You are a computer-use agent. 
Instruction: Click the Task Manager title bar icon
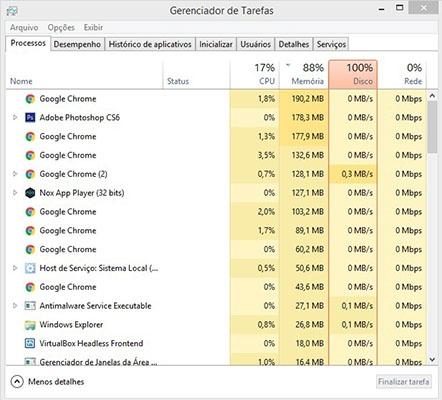pyautogui.click(x=12, y=11)
